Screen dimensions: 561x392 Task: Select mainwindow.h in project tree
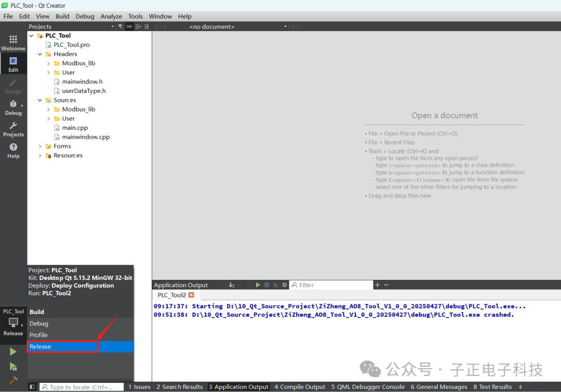click(82, 82)
